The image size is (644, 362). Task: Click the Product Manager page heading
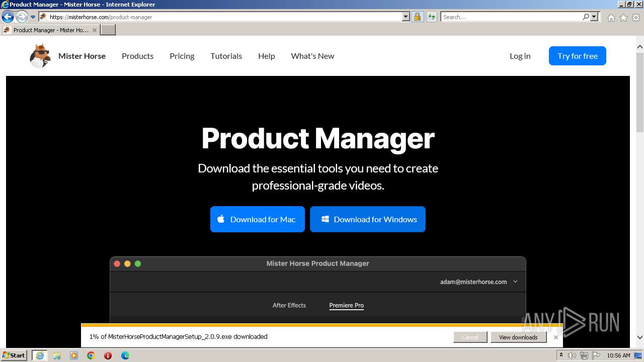click(x=318, y=138)
